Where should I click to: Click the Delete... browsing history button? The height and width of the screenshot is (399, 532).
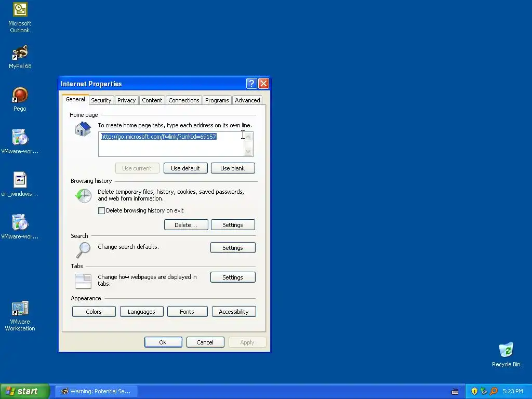186,225
